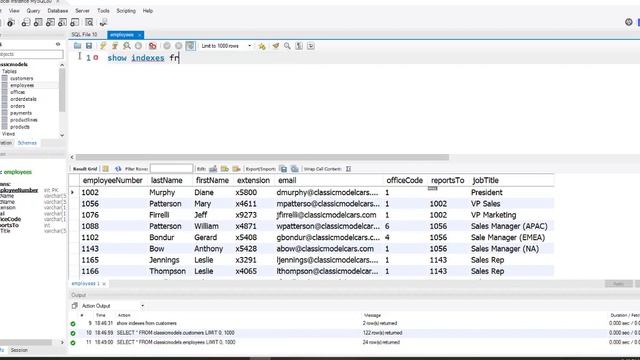Create new view toolbar icon
The image size is (640, 360).
(50, 22)
